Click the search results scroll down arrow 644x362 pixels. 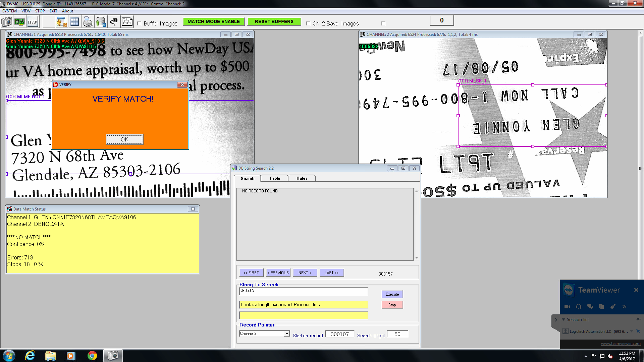[x=417, y=258]
